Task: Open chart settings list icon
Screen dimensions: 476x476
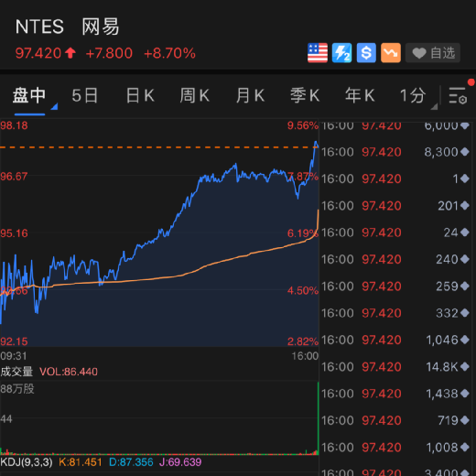Action: tap(458, 96)
